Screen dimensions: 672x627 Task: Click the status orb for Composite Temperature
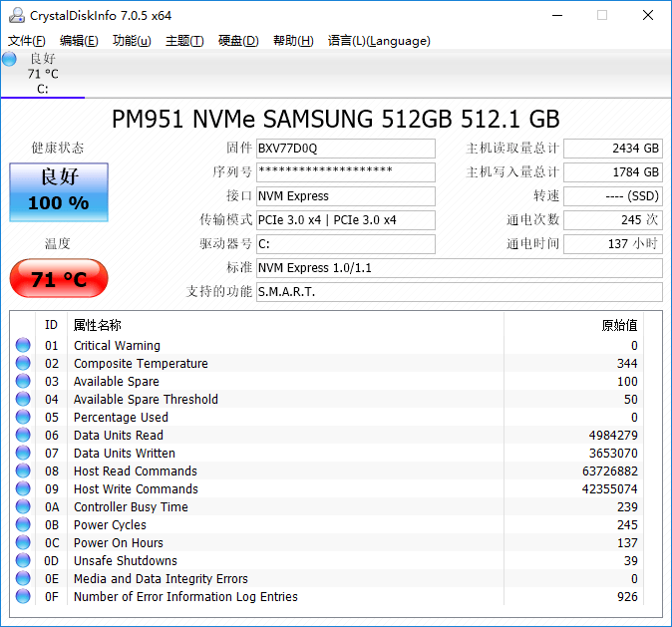pos(23,363)
